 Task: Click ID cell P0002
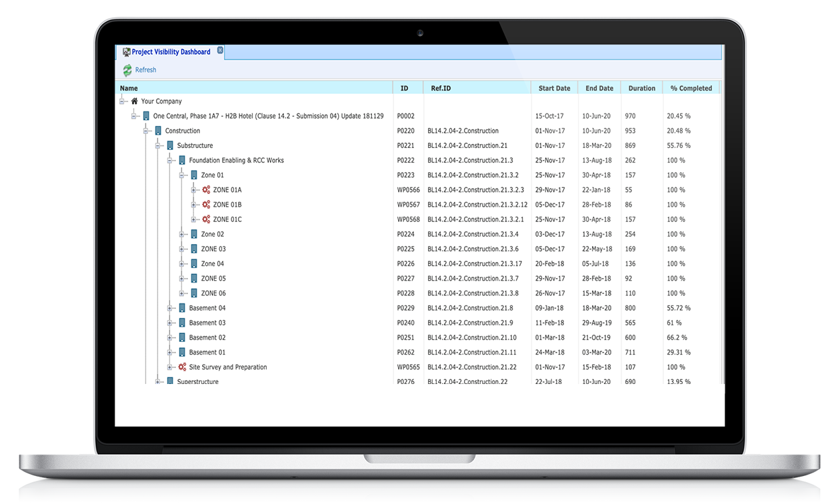click(x=406, y=116)
